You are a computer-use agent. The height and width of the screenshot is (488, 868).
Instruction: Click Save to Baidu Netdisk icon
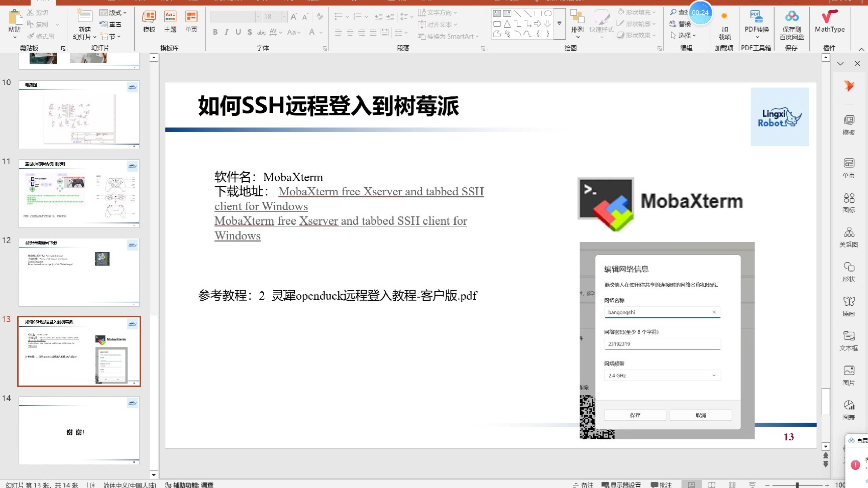(792, 17)
